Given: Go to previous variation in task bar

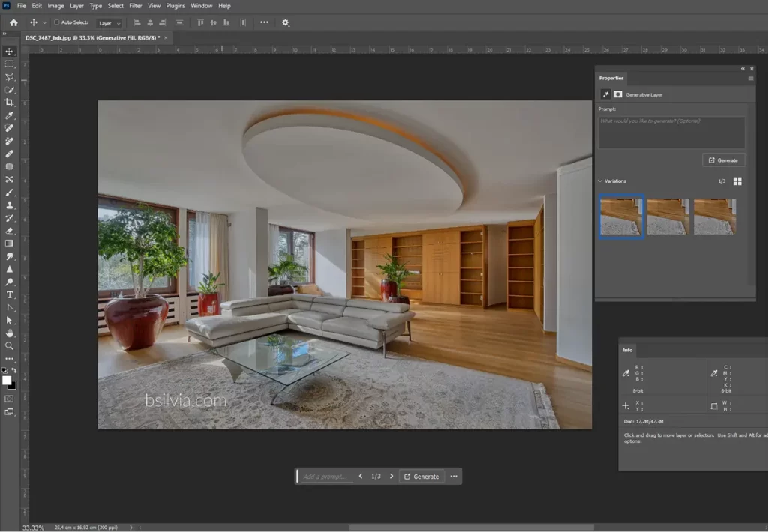Looking at the screenshot, I should (x=361, y=477).
